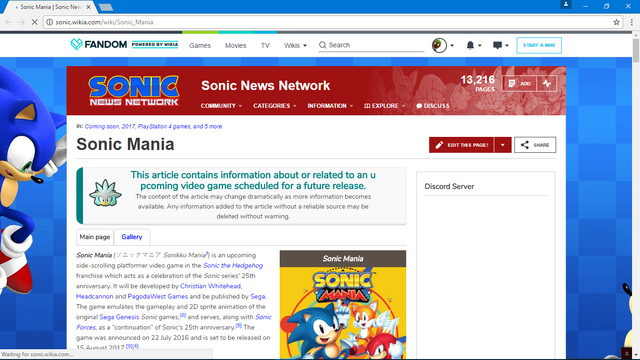640x360 pixels.
Task: Open the TV menu item
Action: click(x=265, y=45)
